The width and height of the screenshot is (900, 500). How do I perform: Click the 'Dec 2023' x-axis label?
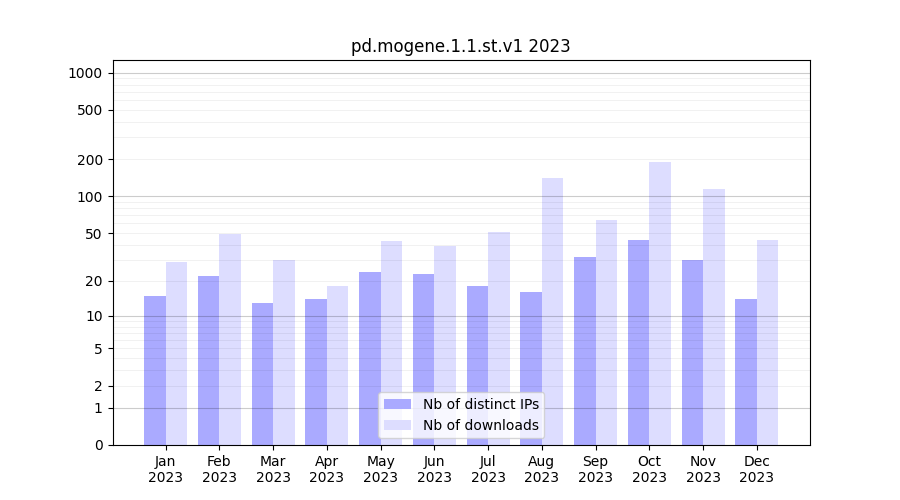(x=757, y=469)
